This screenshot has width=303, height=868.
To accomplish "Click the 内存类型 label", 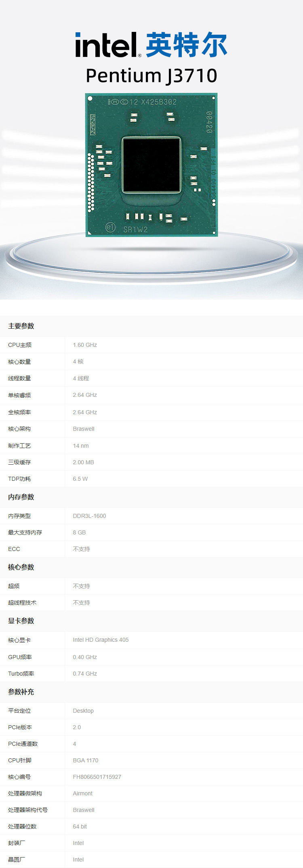I will point(19,516).
